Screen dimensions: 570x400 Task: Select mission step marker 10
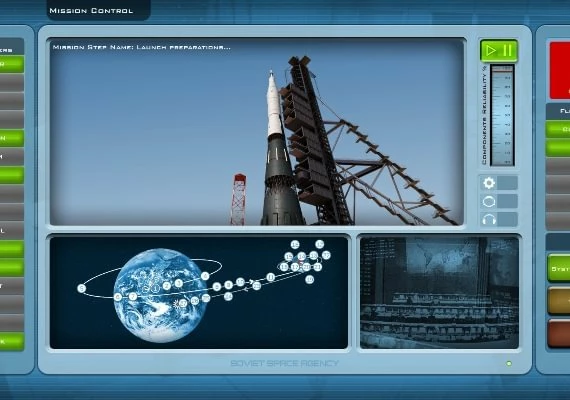[240, 282]
